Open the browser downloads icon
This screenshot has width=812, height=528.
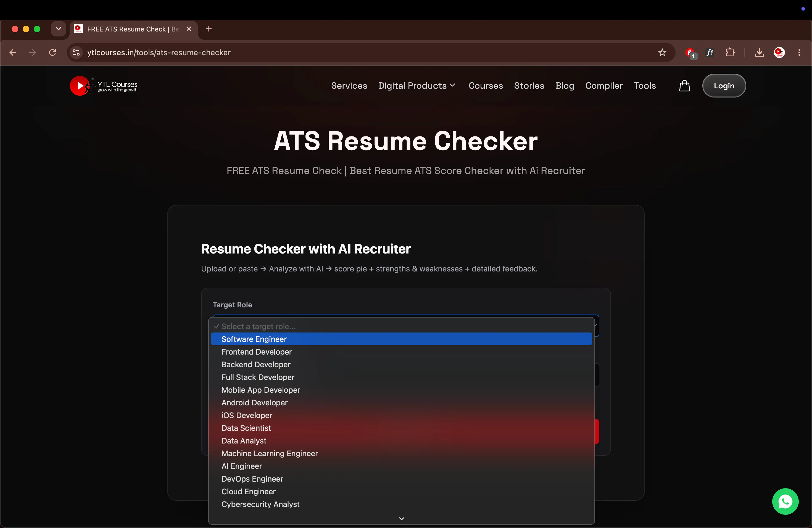pyautogui.click(x=760, y=52)
